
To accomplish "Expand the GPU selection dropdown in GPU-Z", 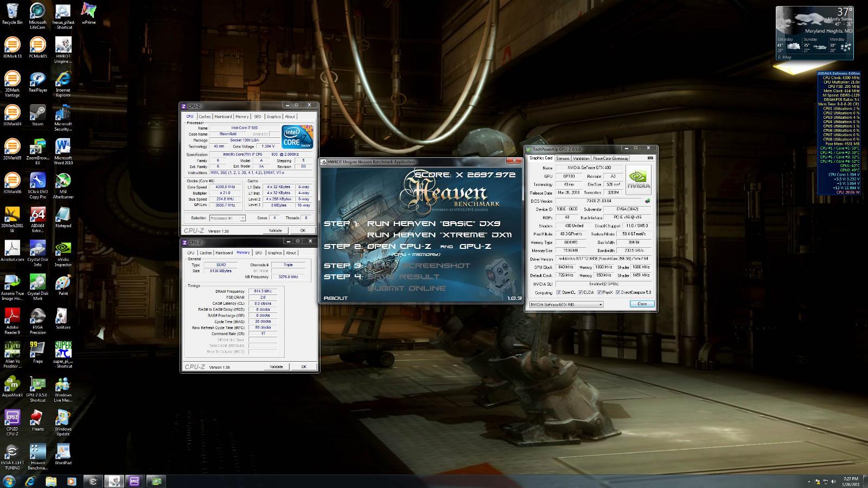I will tap(566, 304).
